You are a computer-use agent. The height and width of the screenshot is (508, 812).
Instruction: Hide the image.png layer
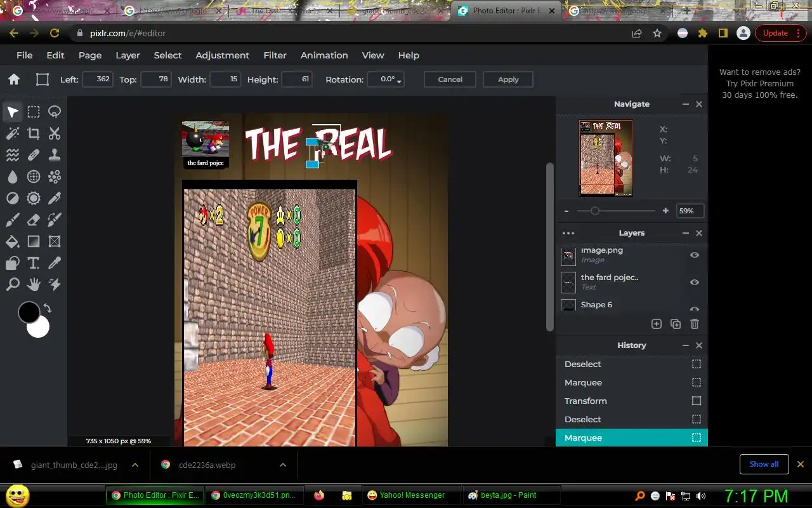695,255
